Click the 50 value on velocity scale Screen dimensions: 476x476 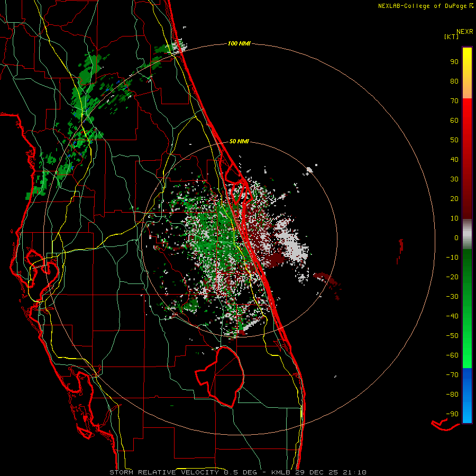pos(454,140)
